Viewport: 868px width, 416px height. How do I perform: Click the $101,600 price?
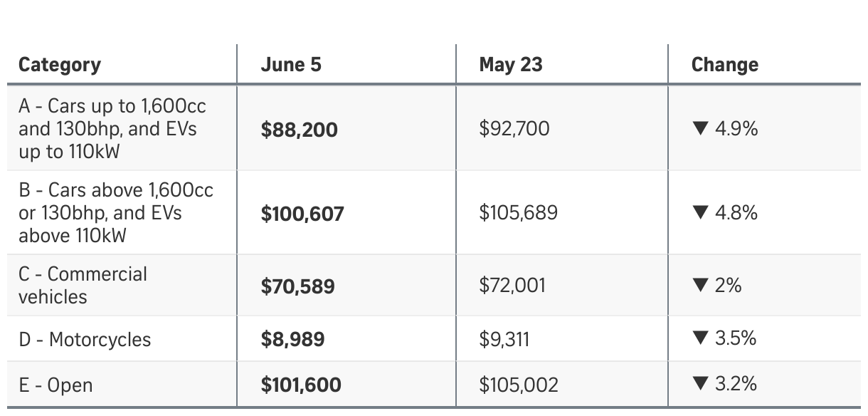(x=301, y=385)
